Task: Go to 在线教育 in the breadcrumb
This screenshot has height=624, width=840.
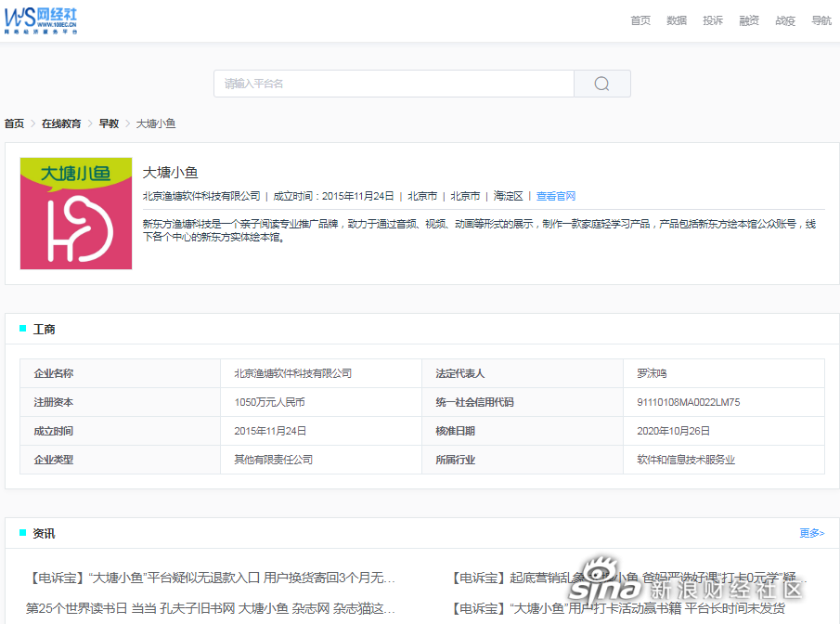Action: tap(61, 123)
